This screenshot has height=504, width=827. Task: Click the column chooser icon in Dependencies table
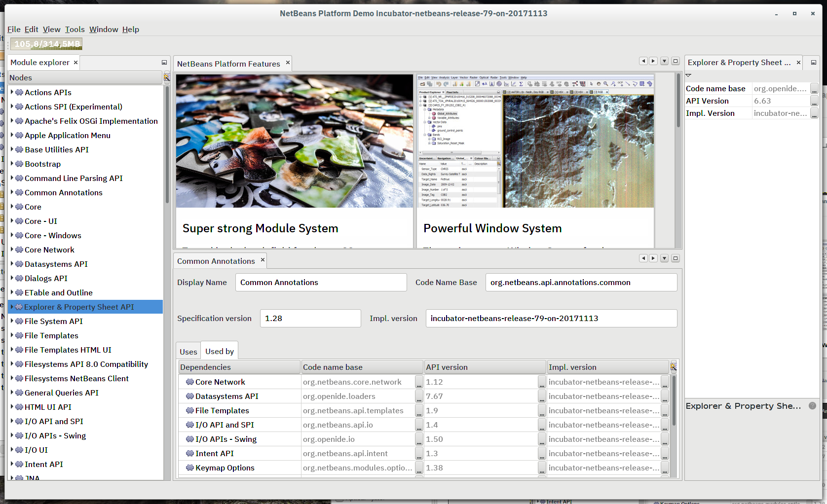coord(674,367)
